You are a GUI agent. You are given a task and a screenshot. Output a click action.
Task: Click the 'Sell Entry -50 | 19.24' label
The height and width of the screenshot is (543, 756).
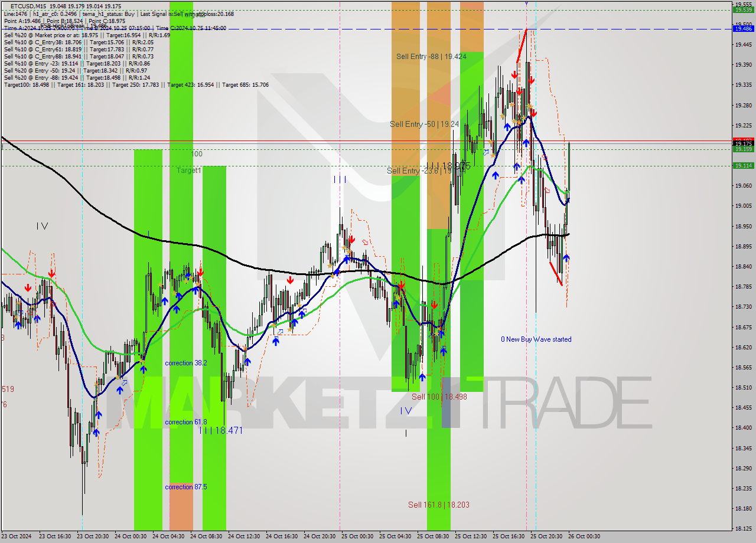pos(424,125)
